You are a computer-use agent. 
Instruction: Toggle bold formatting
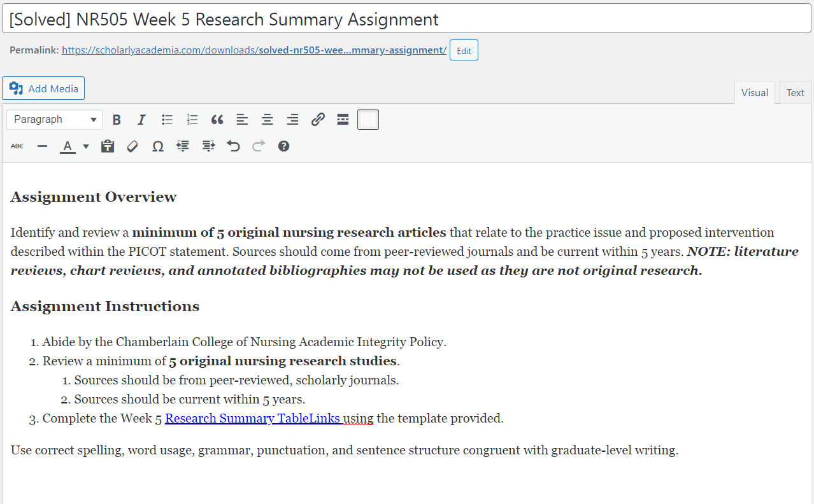[117, 120]
